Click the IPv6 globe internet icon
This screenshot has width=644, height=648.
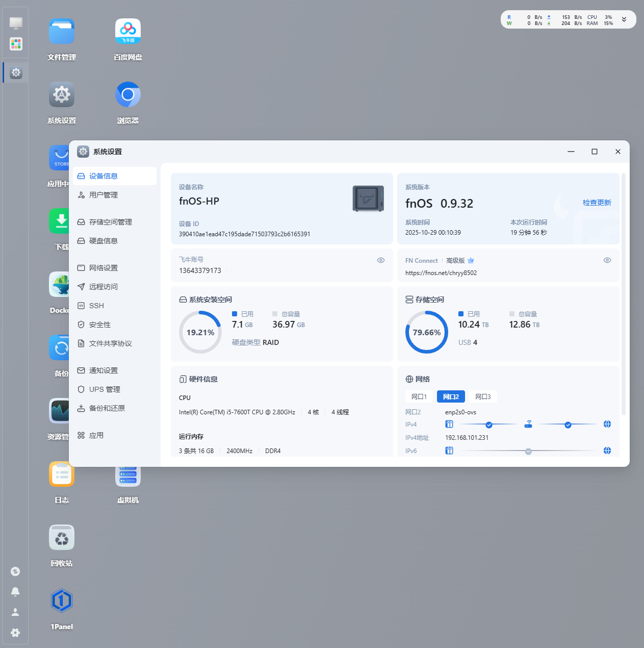pos(607,451)
